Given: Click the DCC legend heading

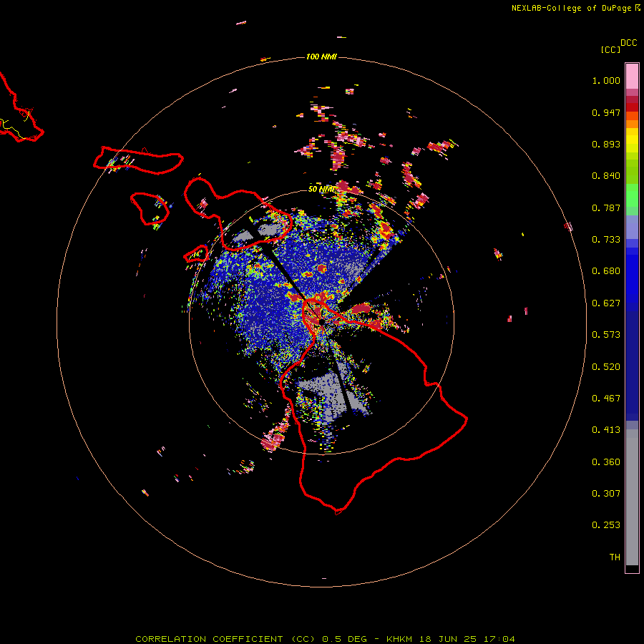Looking at the screenshot, I should coord(628,43).
